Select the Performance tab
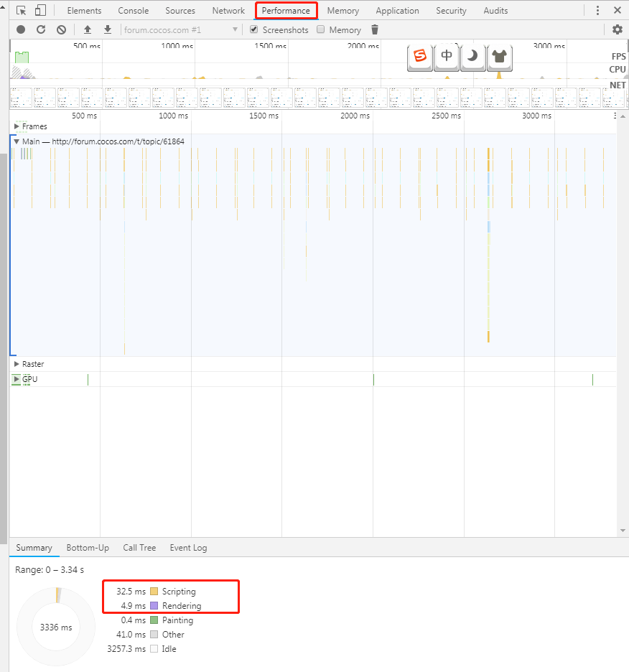The width and height of the screenshot is (629, 672). pyautogui.click(x=286, y=10)
